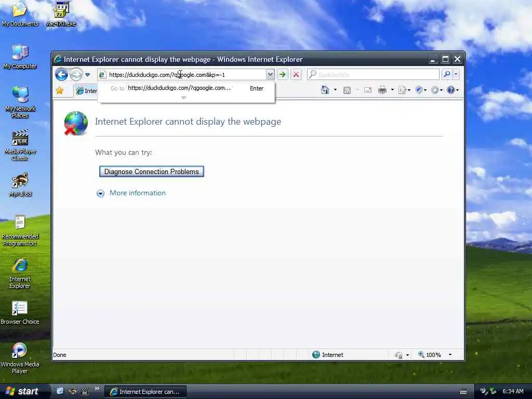Screen dimensions: 532x399
Task: Choose the 'Go to https://duckduckgo.com/?qgoogle.com...' suggestion
Action: point(186,88)
